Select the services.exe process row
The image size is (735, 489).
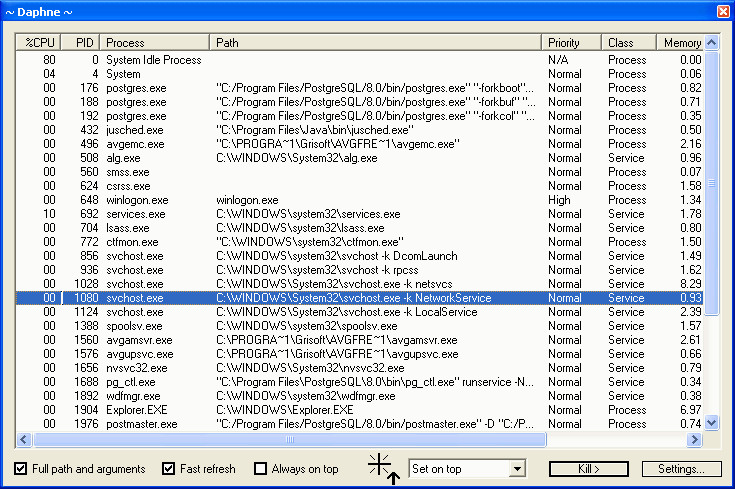pos(360,214)
